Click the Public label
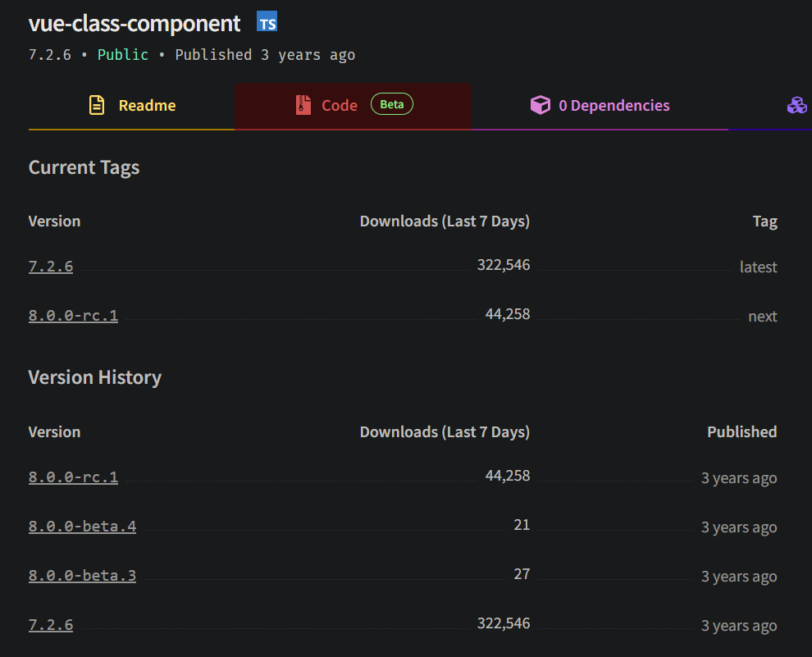812x657 pixels. (123, 55)
